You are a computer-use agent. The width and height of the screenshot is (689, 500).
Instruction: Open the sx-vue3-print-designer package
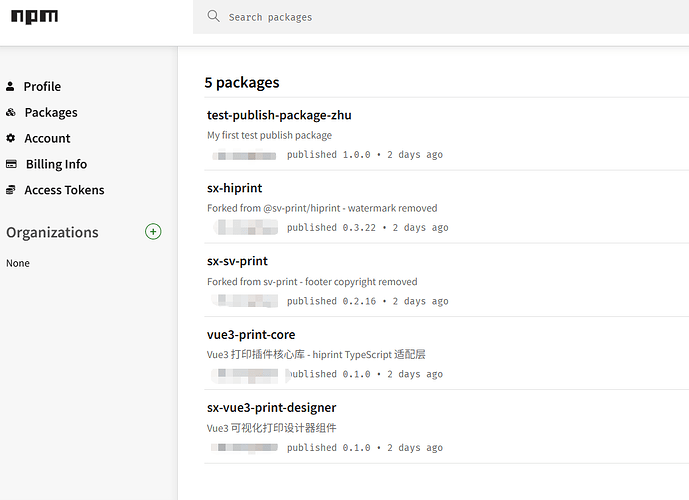[271, 407]
